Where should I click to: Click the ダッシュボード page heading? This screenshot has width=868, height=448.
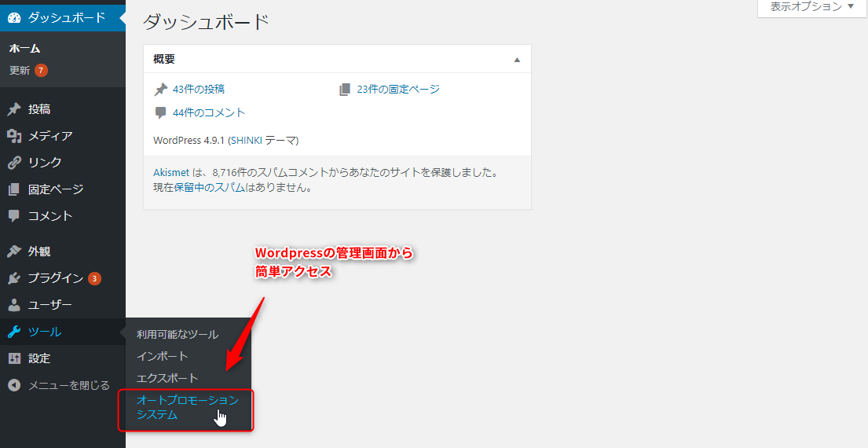coord(206,22)
